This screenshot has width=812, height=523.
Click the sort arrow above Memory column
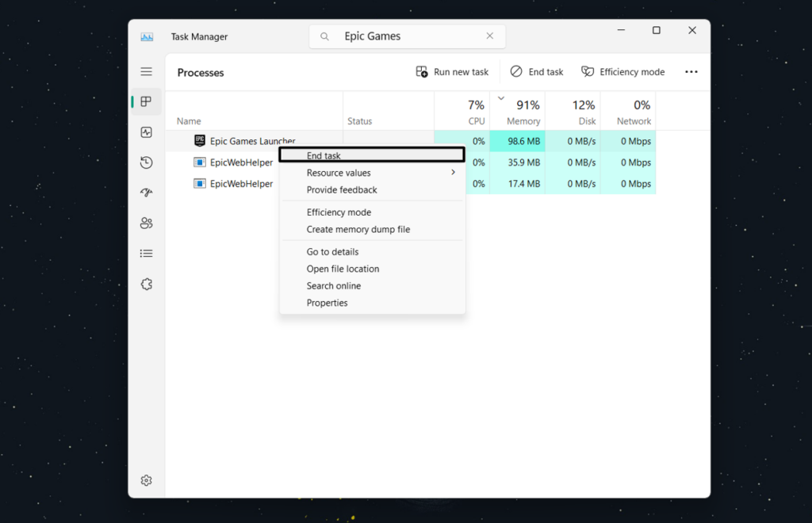click(500, 98)
